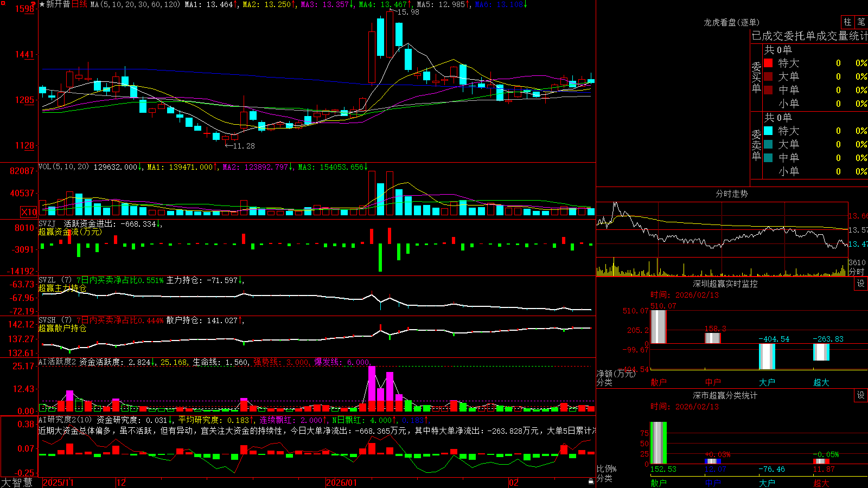Viewport: 868px width, 488px height.
Task: Click the 中户 bar showing 158.3
Action: (x=713, y=338)
